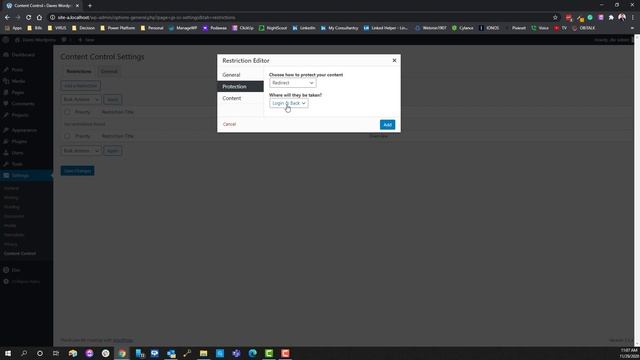Open the Login & Back destination dropdown
Image resolution: width=640 pixels, height=360 pixels.
point(289,103)
